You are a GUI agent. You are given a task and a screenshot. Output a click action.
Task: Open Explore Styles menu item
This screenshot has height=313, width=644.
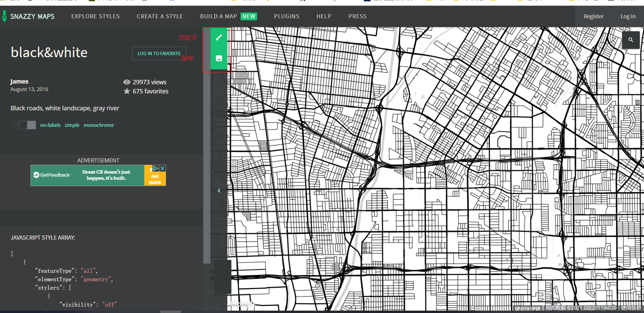tap(95, 16)
